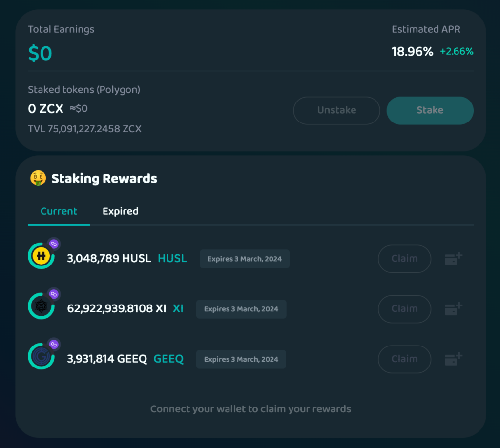
Task: Click the XI token logo
Action: 41,306
